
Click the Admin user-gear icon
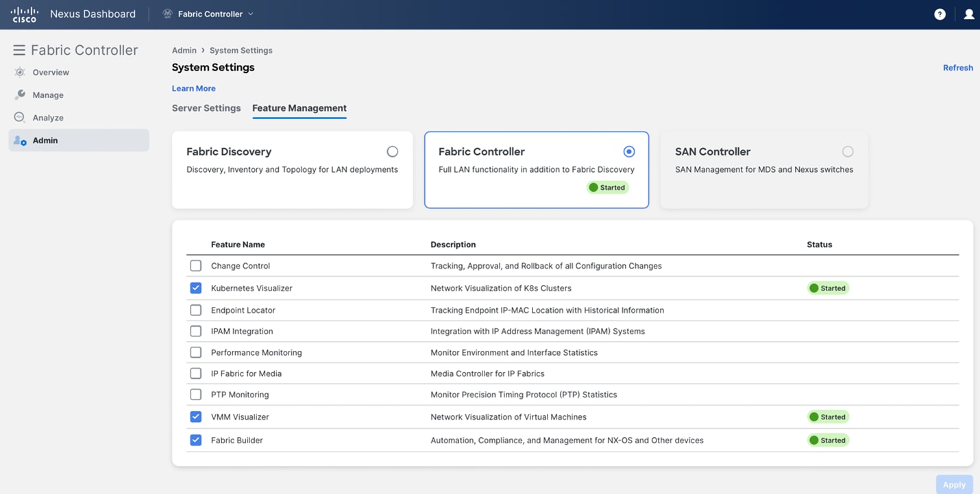[20, 140]
